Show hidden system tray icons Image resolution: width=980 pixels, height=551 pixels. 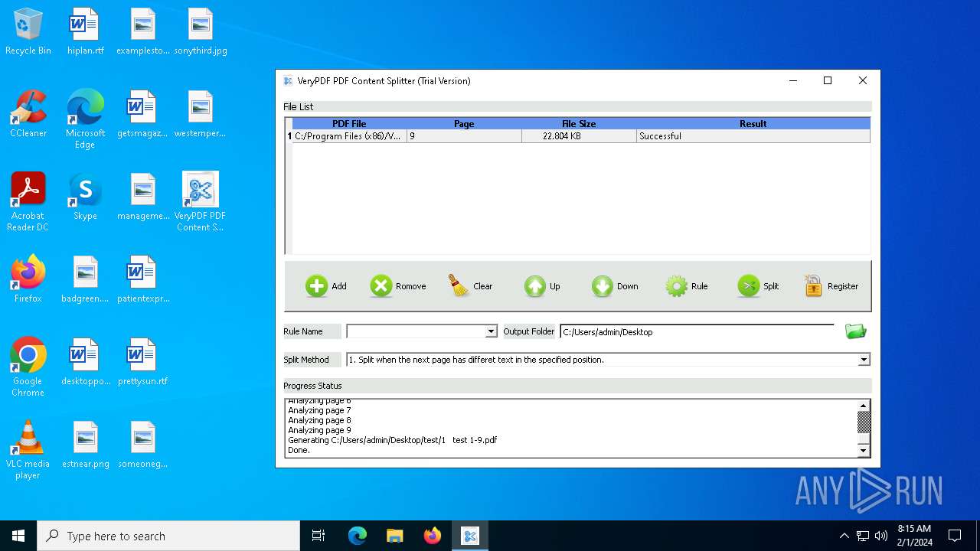coord(844,536)
